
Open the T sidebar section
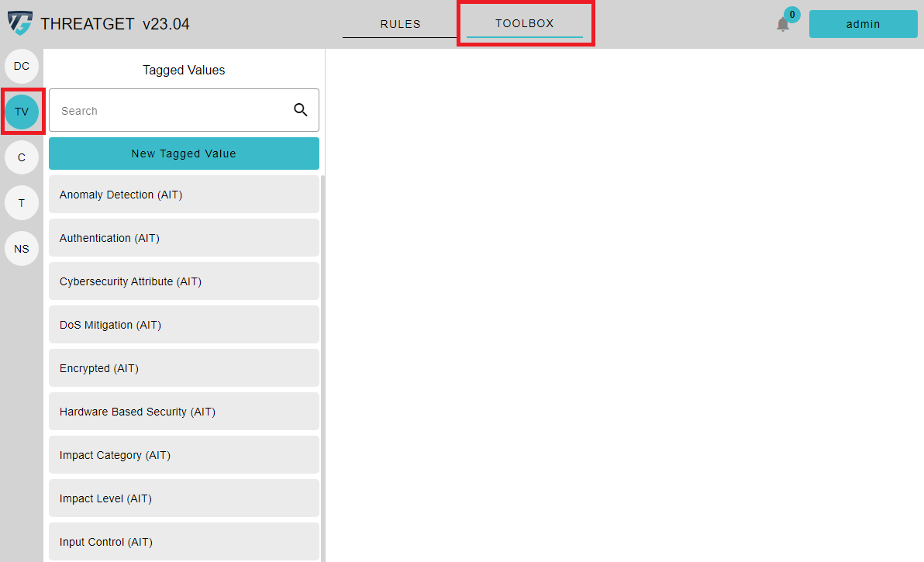22,202
